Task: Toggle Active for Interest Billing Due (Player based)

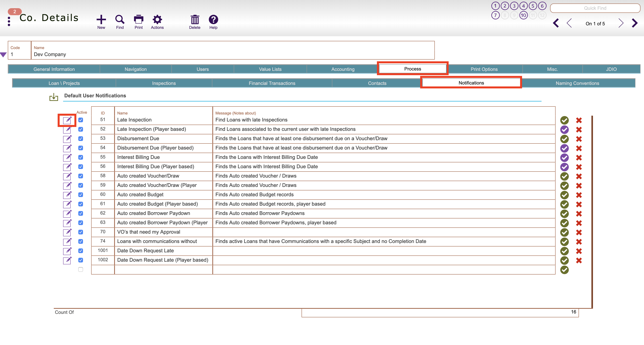Action: tap(80, 167)
